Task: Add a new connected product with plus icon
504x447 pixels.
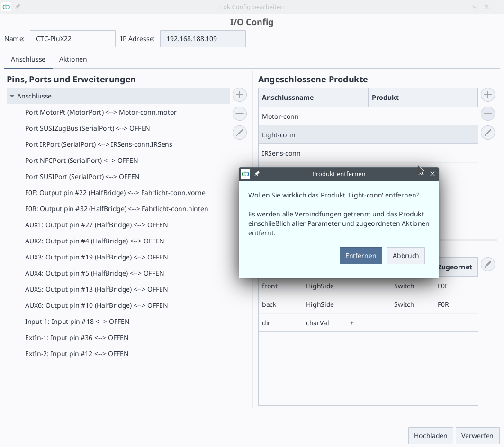Action: (x=488, y=95)
